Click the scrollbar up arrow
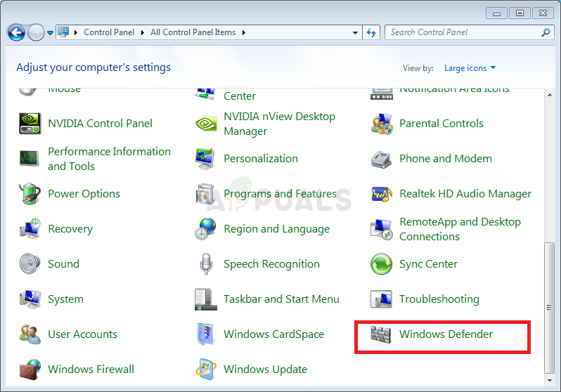561x392 pixels. (x=550, y=95)
